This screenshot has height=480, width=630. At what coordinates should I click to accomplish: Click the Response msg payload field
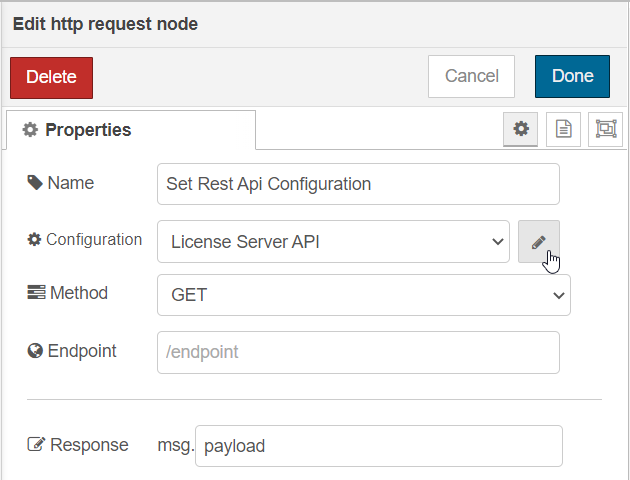(379, 446)
